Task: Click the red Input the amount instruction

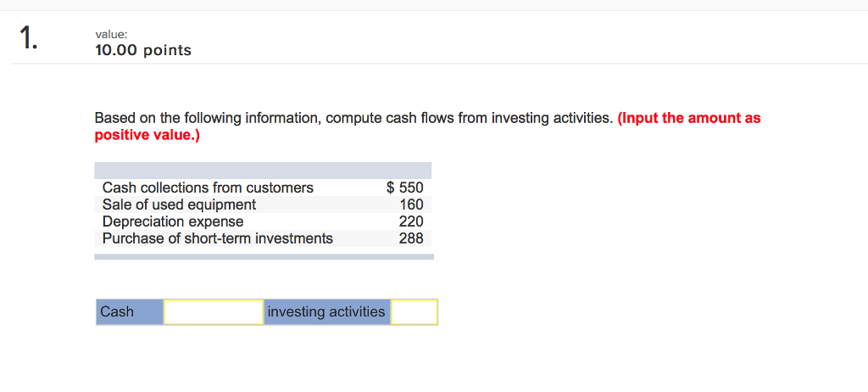Action: (x=690, y=118)
